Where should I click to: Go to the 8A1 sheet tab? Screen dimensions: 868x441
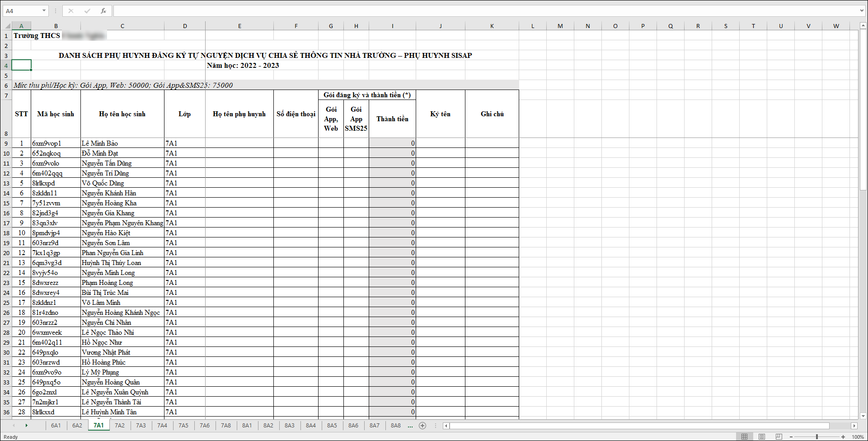[247, 426]
